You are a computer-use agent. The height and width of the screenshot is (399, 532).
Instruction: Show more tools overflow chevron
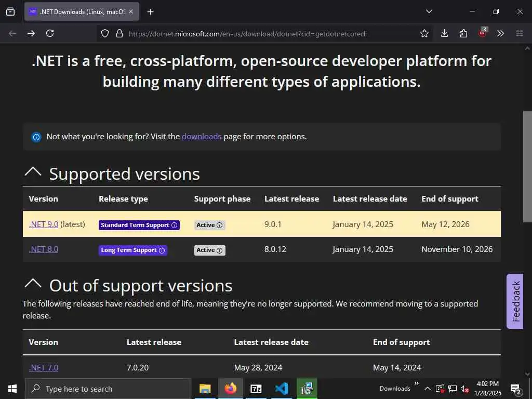[500, 33]
